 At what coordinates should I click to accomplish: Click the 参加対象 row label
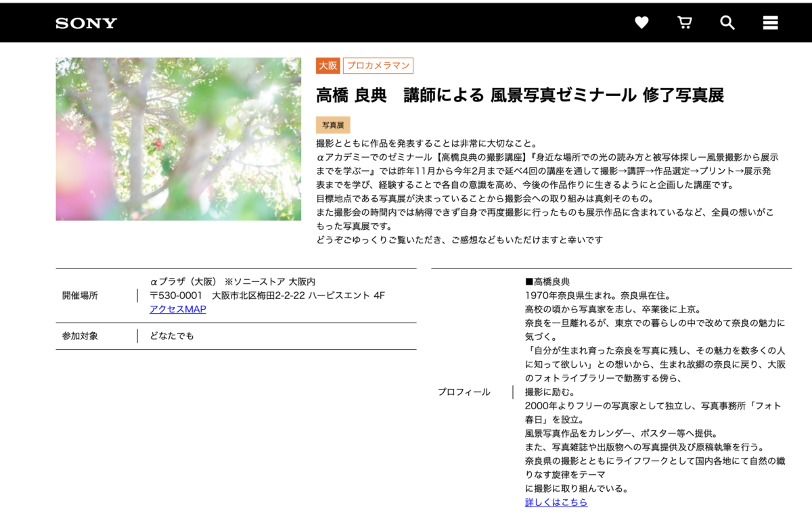coord(80,336)
